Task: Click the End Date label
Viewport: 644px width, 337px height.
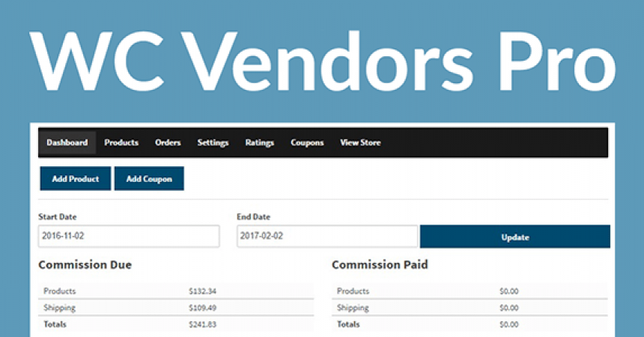Action: 253,216
